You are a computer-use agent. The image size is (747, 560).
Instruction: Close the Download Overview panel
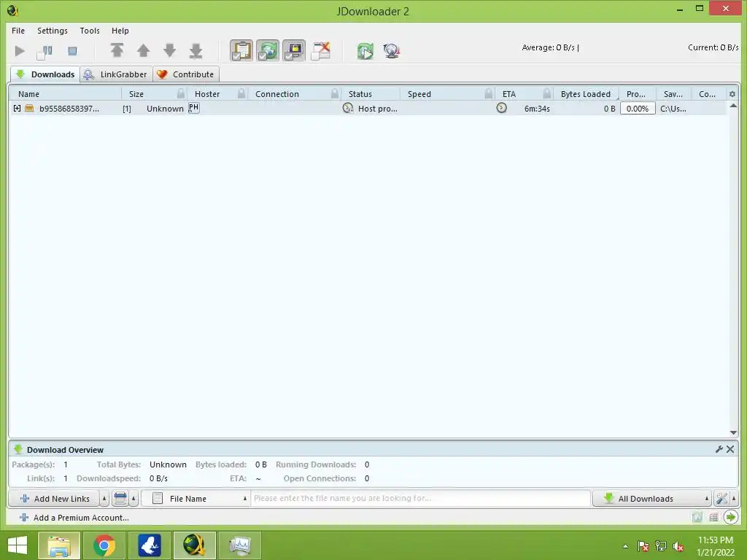pyautogui.click(x=730, y=449)
